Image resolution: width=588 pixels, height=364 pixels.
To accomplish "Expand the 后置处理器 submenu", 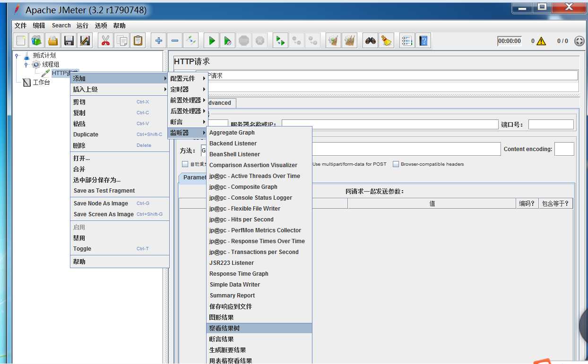I will click(x=188, y=111).
